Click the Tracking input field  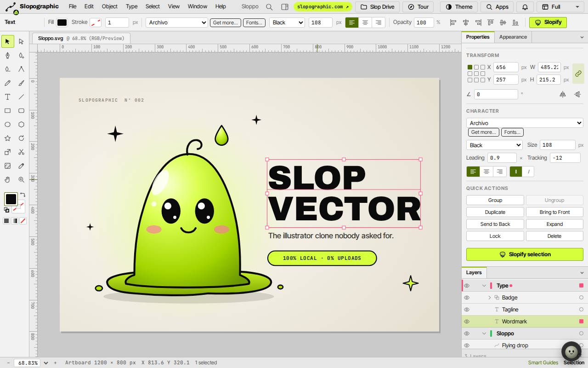point(565,157)
